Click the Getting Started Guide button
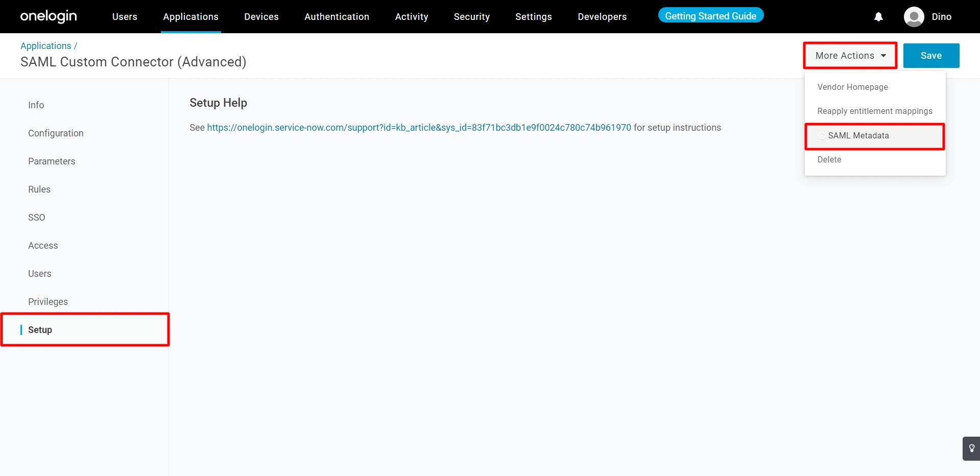The image size is (980, 476). click(710, 16)
